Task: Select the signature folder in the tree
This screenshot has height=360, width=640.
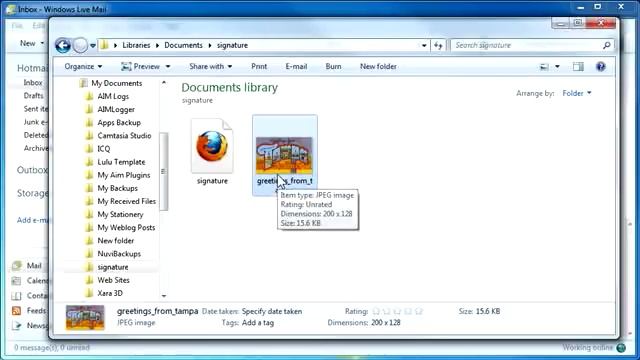Action: [113, 267]
